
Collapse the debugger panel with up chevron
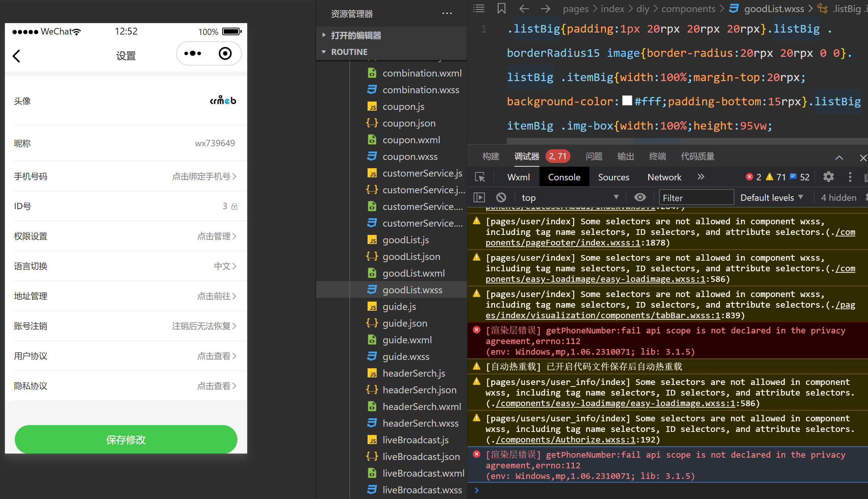pyautogui.click(x=839, y=158)
